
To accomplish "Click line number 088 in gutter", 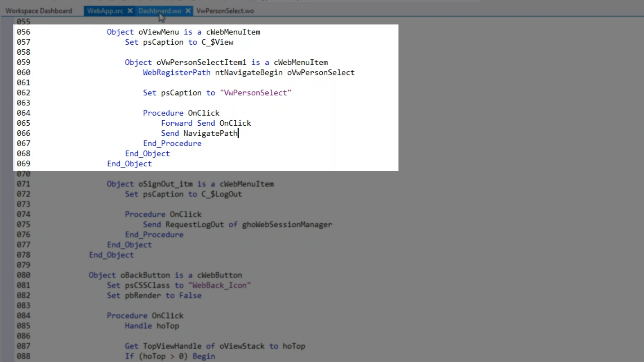I will pyautogui.click(x=23, y=356).
